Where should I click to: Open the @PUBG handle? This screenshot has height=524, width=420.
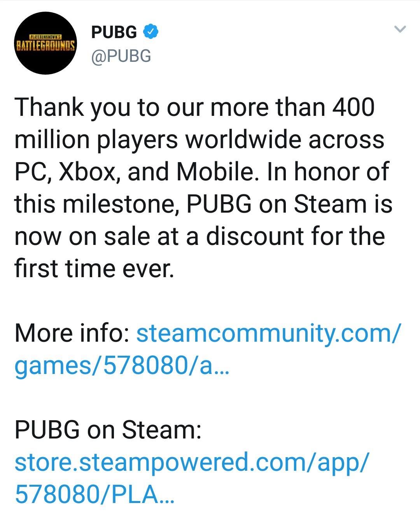(x=121, y=56)
